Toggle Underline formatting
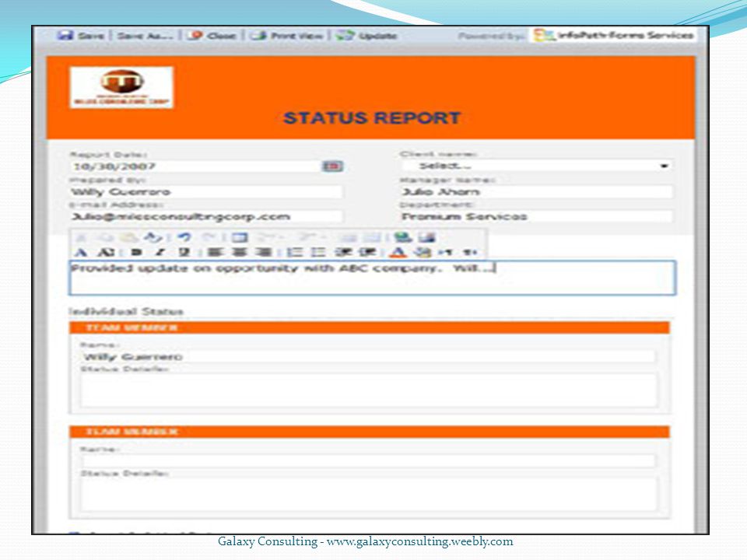The width and height of the screenshot is (747, 560). click(184, 252)
